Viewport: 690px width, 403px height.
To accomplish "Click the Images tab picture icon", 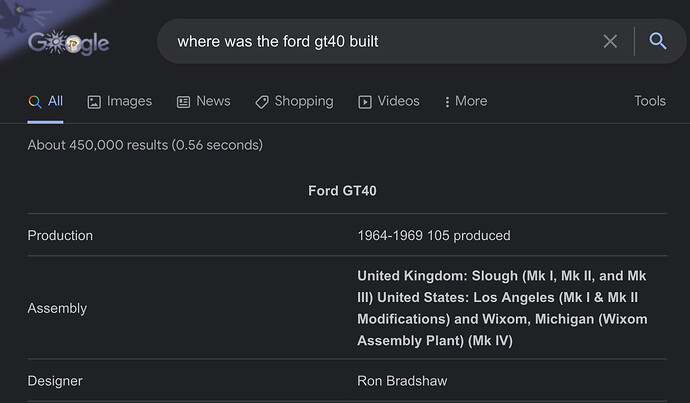I will (x=94, y=101).
